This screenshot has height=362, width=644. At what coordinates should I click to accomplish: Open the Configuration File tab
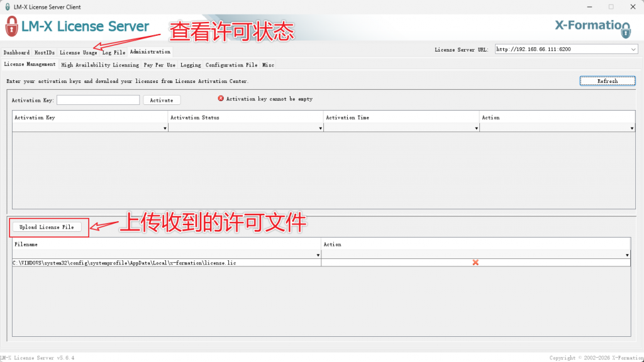point(231,65)
